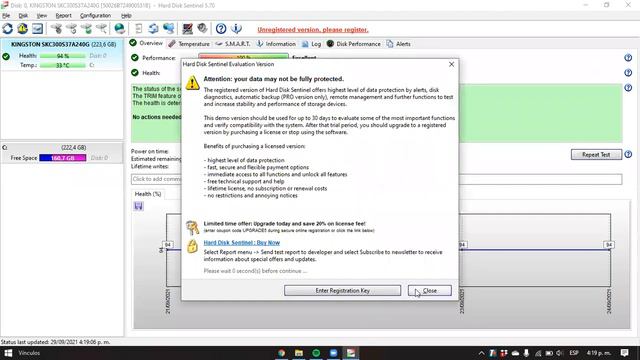Open the Configuration menu

click(x=95, y=16)
